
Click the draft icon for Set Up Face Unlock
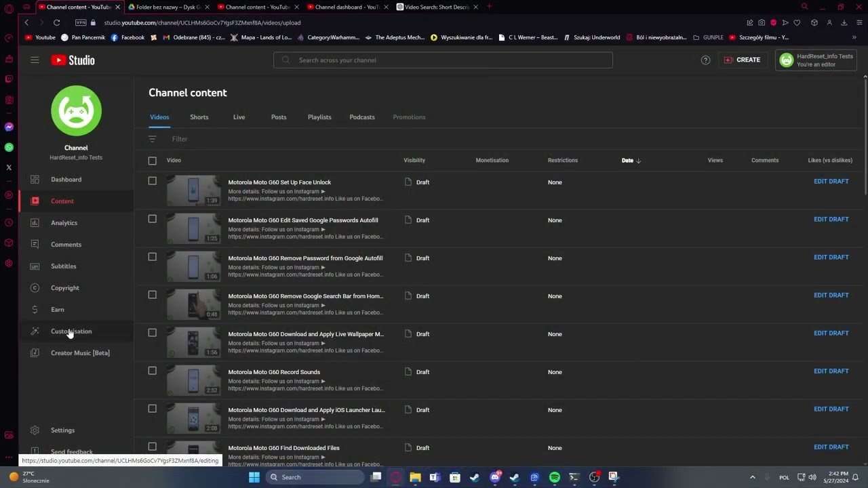[x=408, y=182]
